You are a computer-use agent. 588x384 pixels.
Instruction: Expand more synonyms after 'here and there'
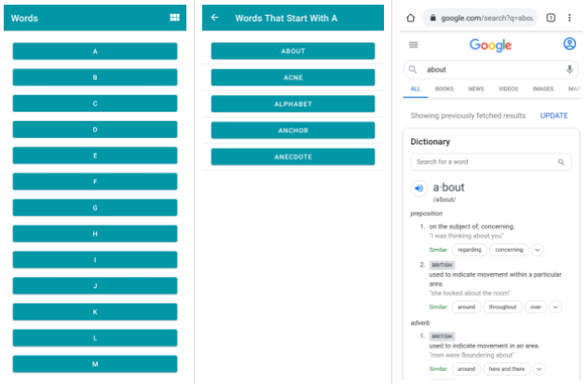(x=539, y=369)
